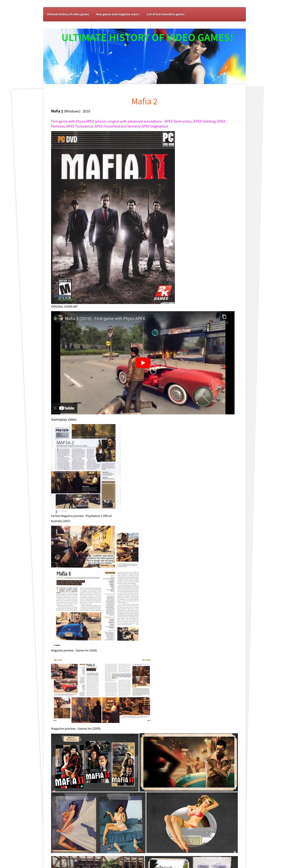Play the Mafia 2 YouTube video
The width and height of the screenshot is (289, 868).
(x=143, y=363)
